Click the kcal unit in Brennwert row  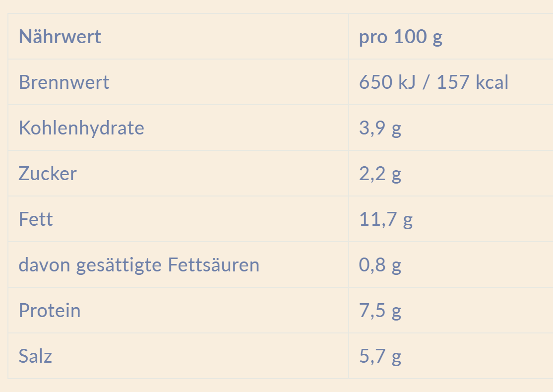coord(492,82)
